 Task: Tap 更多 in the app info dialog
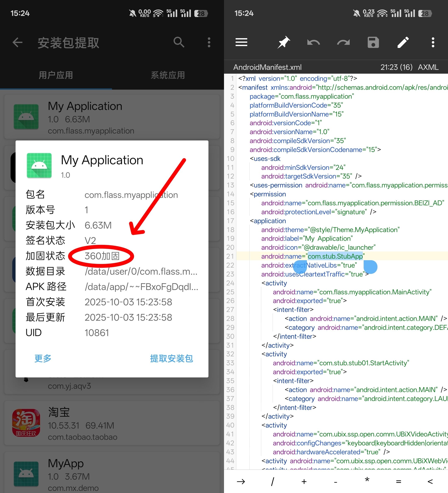(x=43, y=358)
